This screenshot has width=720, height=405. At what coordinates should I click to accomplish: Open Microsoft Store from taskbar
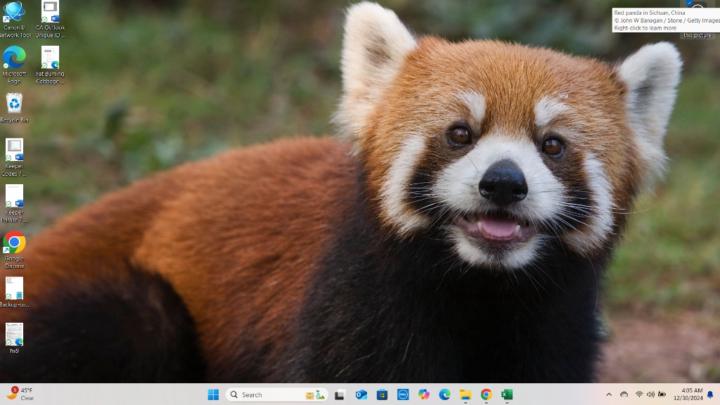[x=382, y=394]
